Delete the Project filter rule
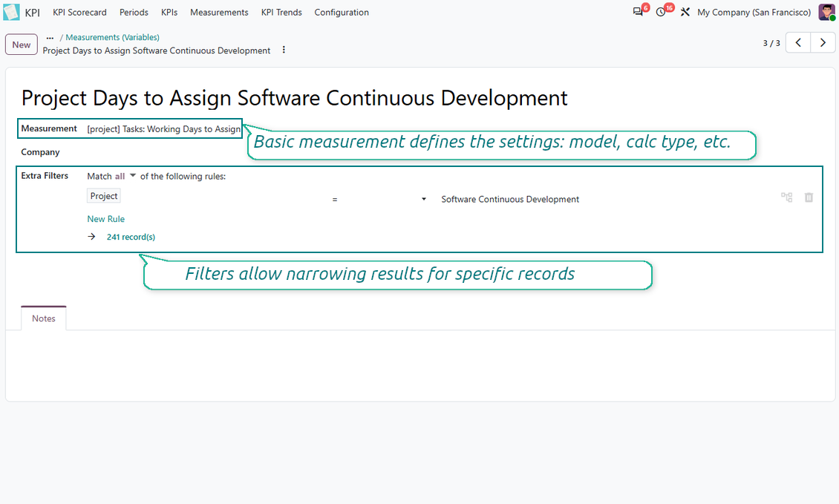The width and height of the screenshot is (839, 504). 809,197
